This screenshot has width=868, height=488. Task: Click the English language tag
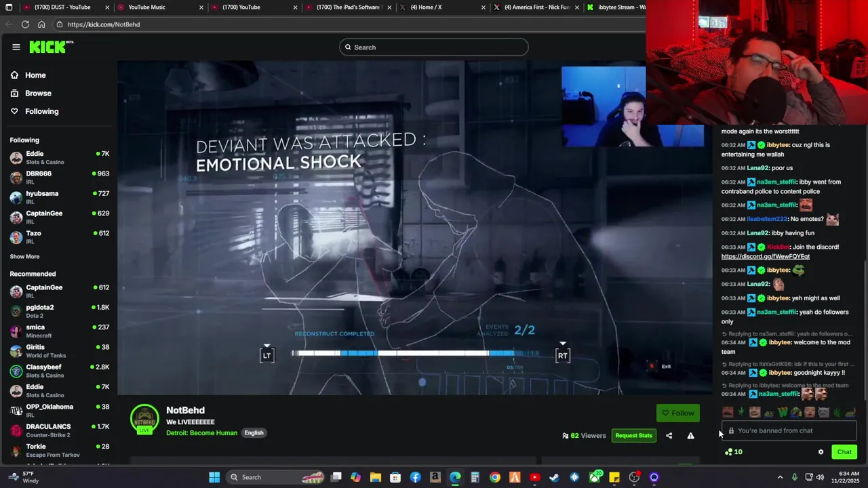tap(254, 432)
